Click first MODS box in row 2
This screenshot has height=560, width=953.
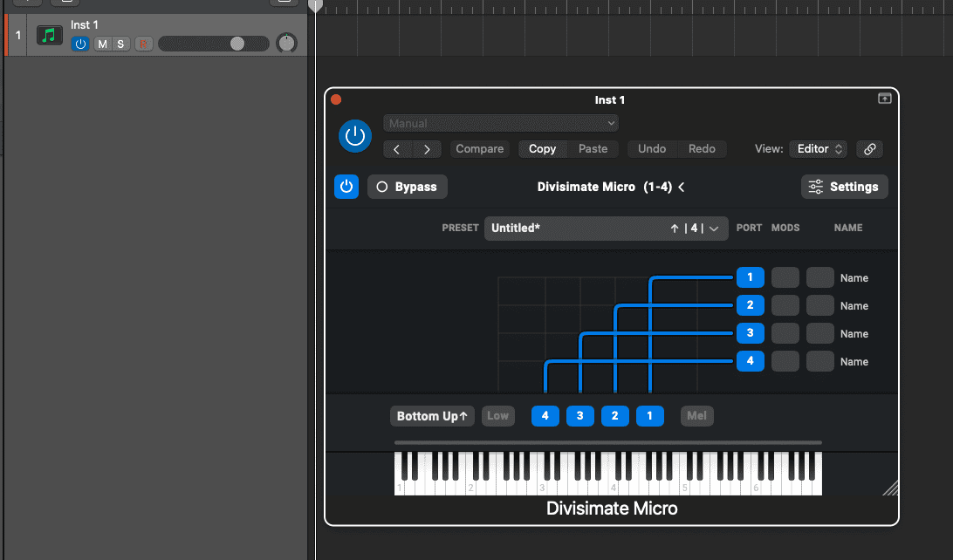(x=785, y=305)
